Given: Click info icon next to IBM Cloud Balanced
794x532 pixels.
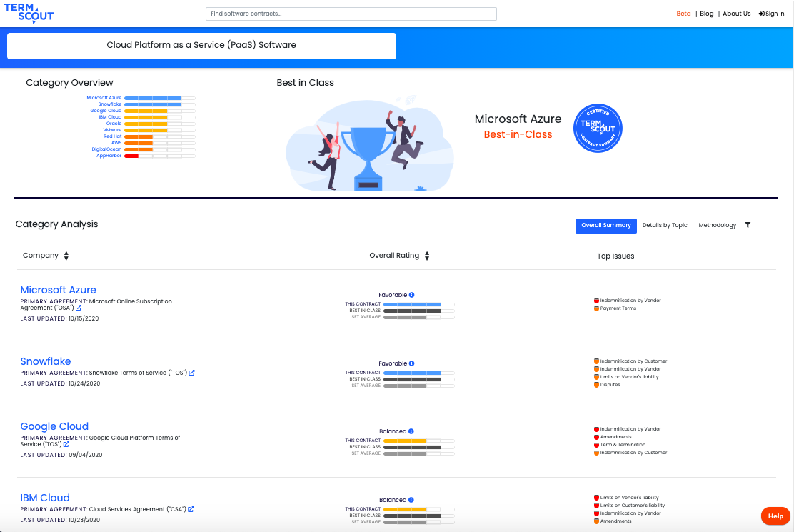Looking at the screenshot, I should (411, 500).
